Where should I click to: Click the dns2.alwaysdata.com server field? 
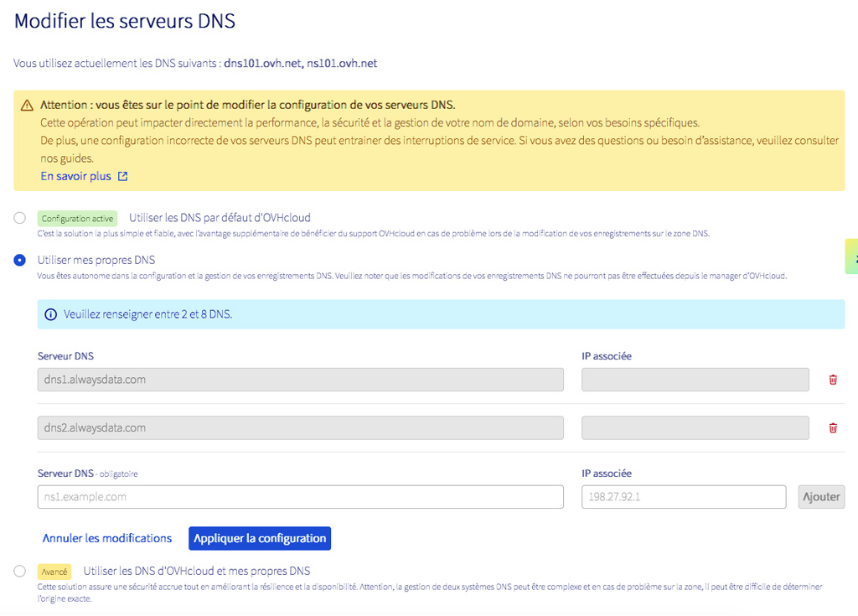301,427
